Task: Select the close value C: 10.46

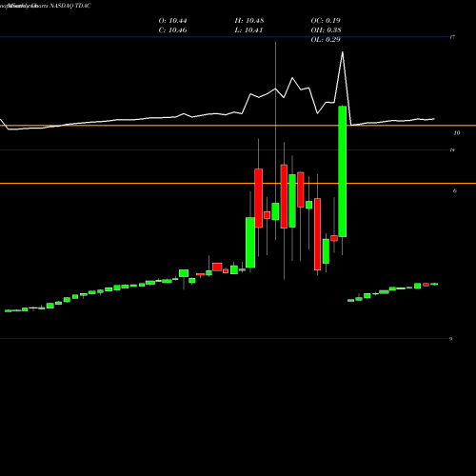Action: (x=172, y=30)
